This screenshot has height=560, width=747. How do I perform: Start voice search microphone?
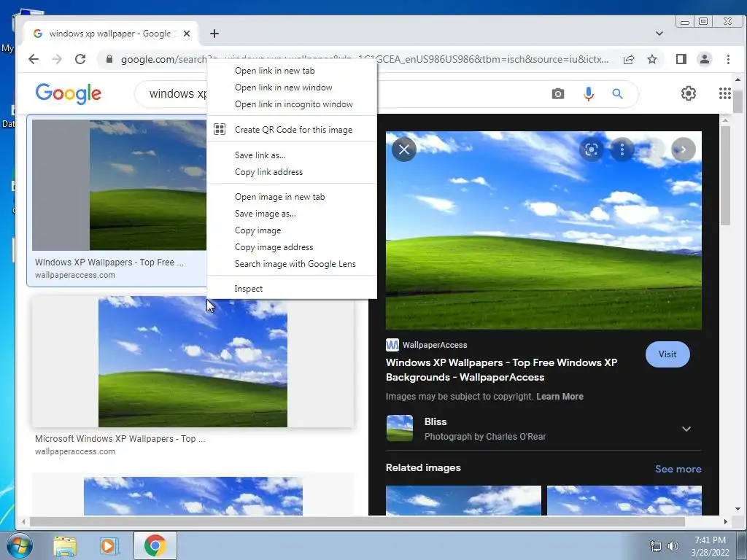pos(589,94)
